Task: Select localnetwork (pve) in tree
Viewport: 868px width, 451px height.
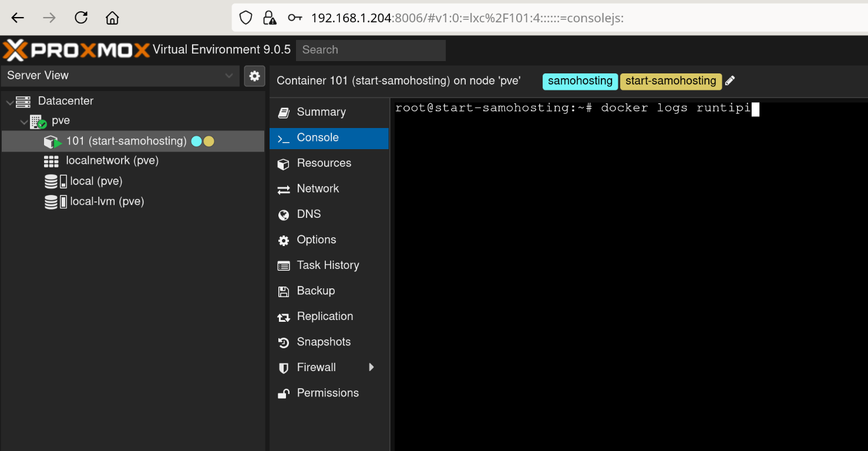Action: click(x=112, y=160)
